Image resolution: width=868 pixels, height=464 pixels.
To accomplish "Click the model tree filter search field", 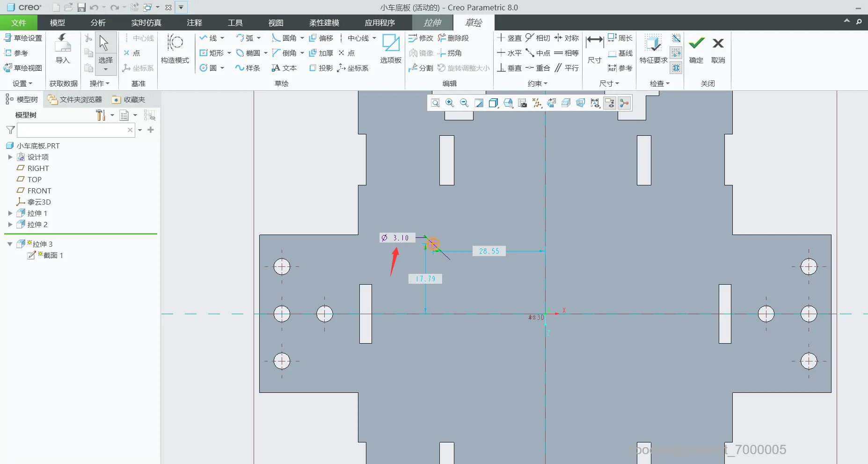I will pos(76,130).
